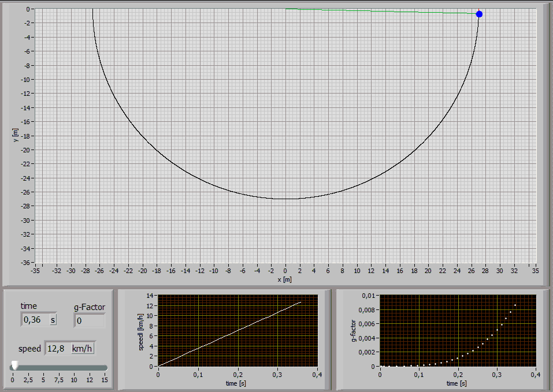553x392 pixels.
Task: Click the green line in the trajectory plot
Action: pyautogui.click(x=381, y=12)
